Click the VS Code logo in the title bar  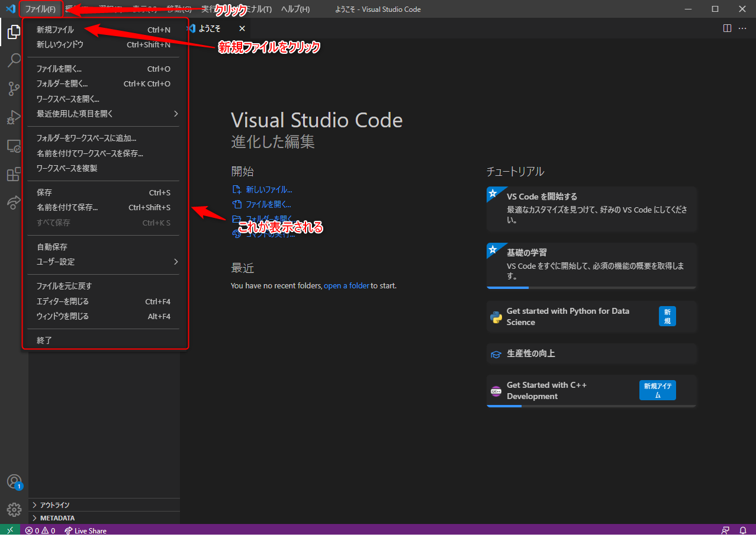[10, 9]
